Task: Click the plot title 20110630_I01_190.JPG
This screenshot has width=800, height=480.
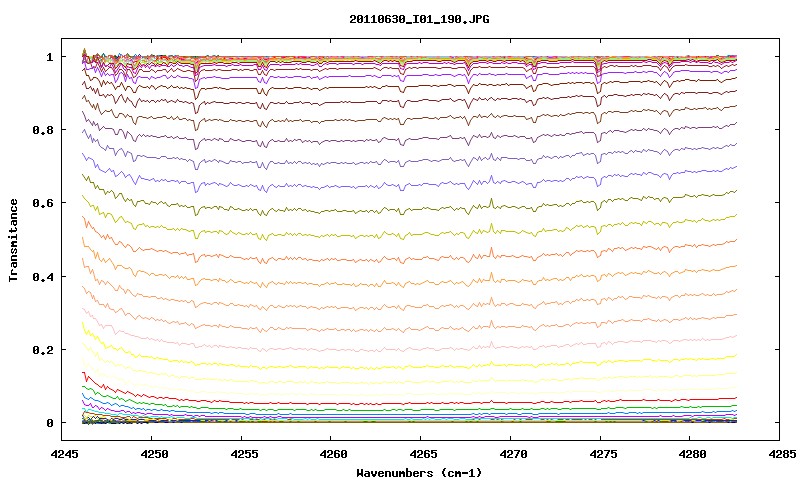Action: (x=419, y=19)
